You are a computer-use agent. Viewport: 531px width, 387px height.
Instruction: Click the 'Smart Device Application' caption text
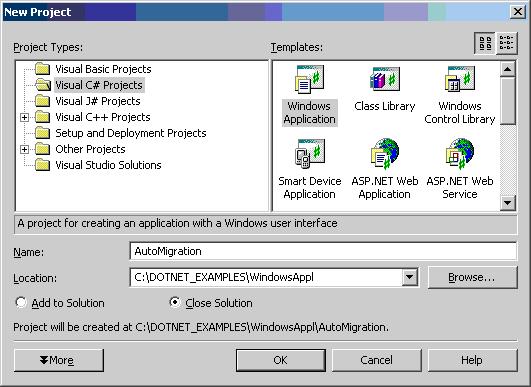pos(310,188)
